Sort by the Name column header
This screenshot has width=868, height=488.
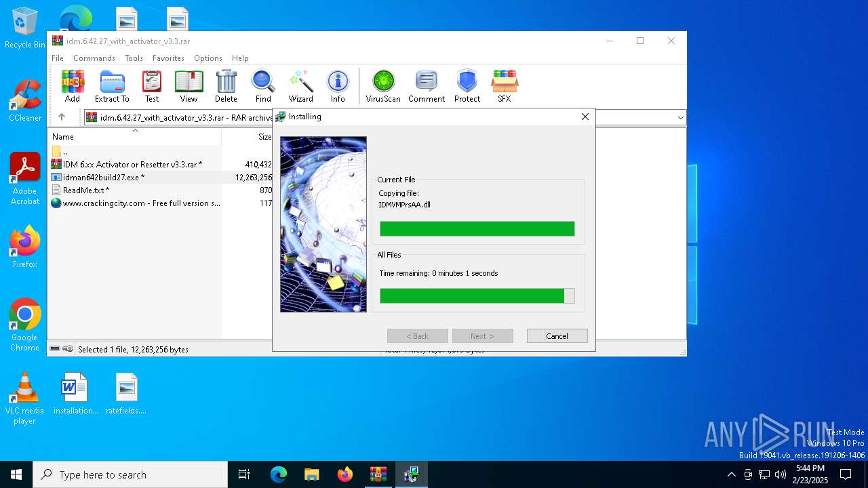click(134, 137)
